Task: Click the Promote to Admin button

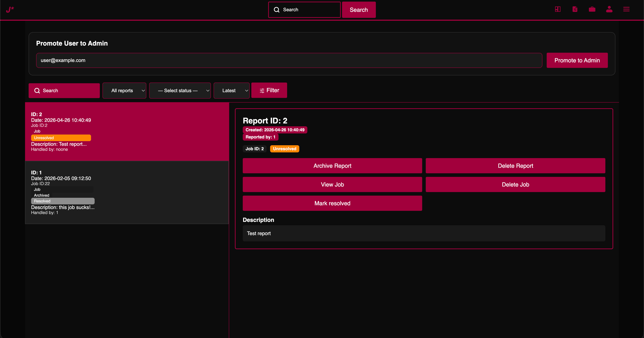Action: (577, 60)
